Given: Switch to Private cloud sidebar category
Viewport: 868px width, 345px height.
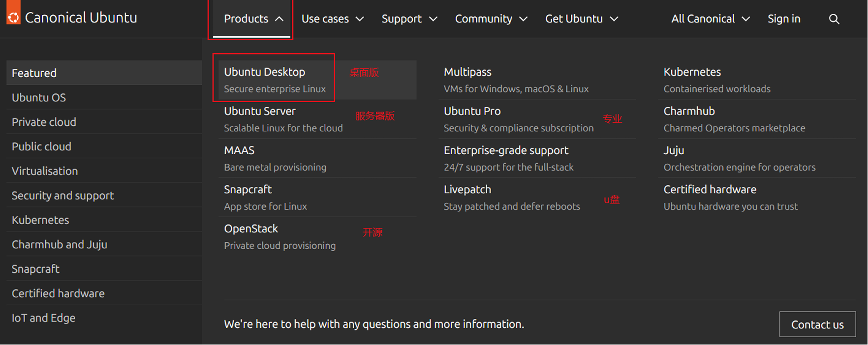Looking at the screenshot, I should tap(44, 122).
